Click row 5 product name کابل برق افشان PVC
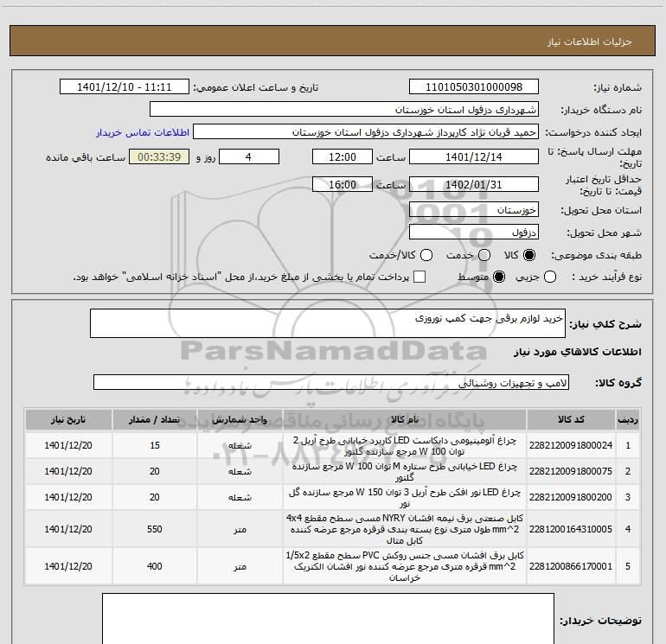 (x=405, y=566)
